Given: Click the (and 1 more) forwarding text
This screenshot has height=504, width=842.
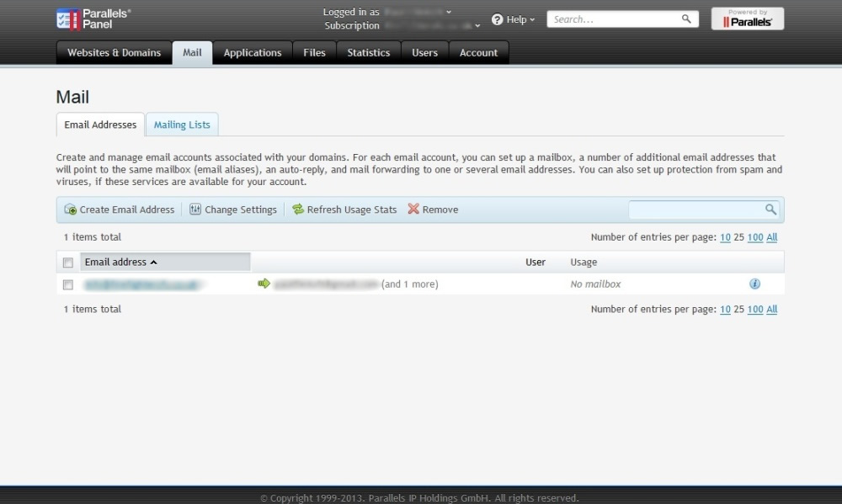Looking at the screenshot, I should 410,284.
